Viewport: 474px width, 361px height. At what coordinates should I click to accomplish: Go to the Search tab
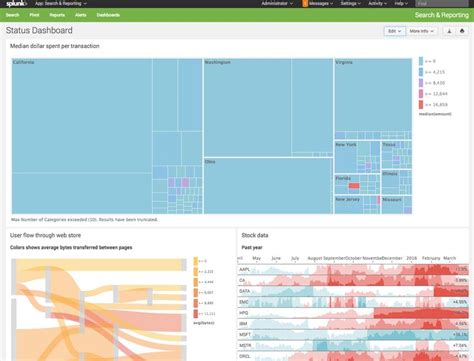pyautogui.click(x=12, y=15)
